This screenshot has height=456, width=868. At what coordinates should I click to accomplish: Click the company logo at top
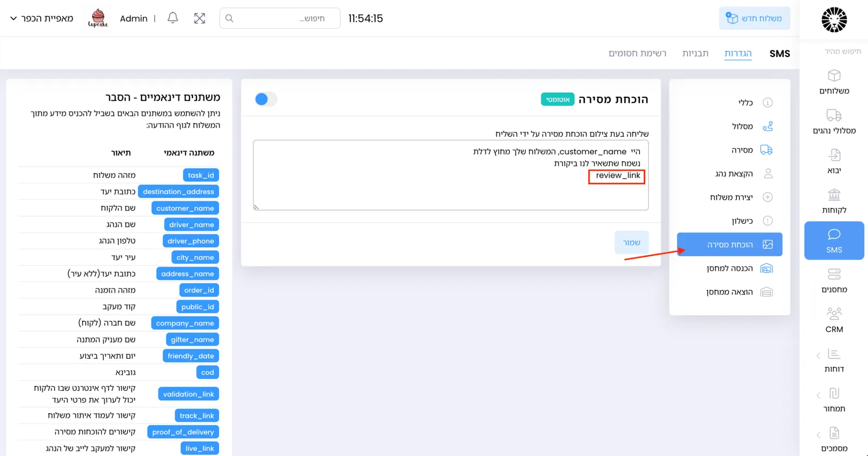pyautogui.click(x=834, y=20)
